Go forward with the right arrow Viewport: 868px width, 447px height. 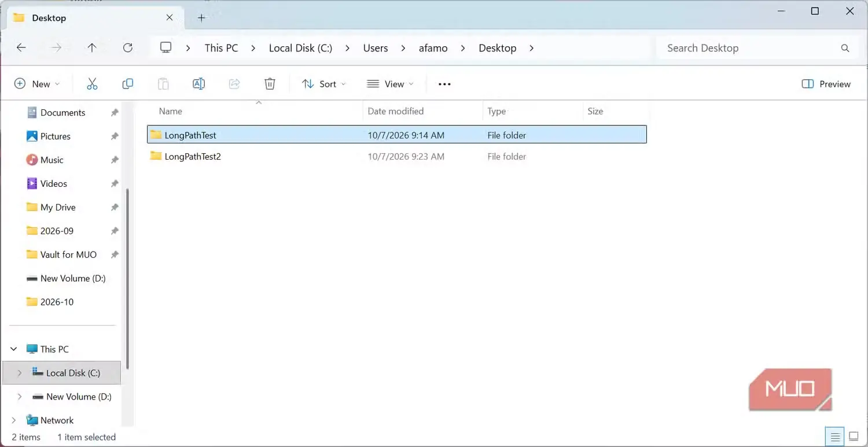tap(57, 48)
